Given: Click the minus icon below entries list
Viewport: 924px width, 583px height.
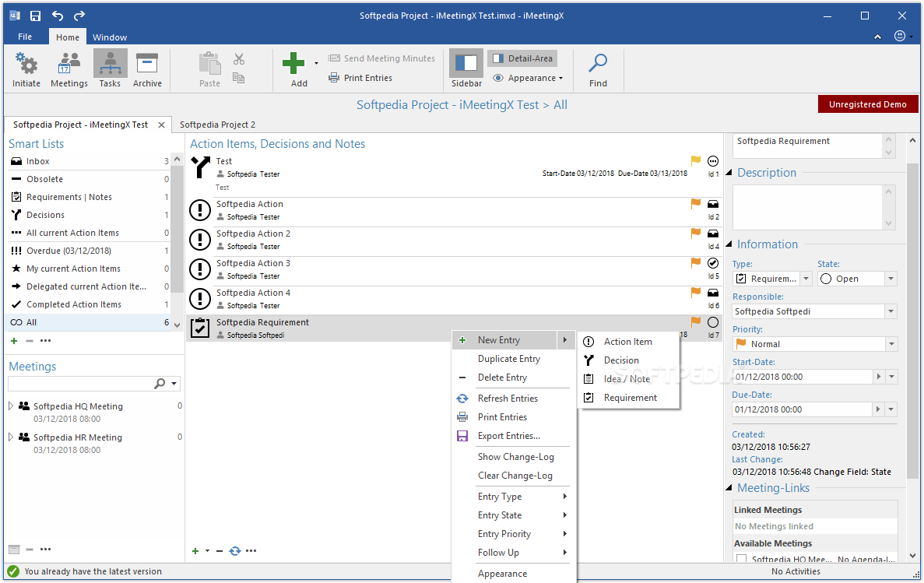Looking at the screenshot, I should pos(220,551).
